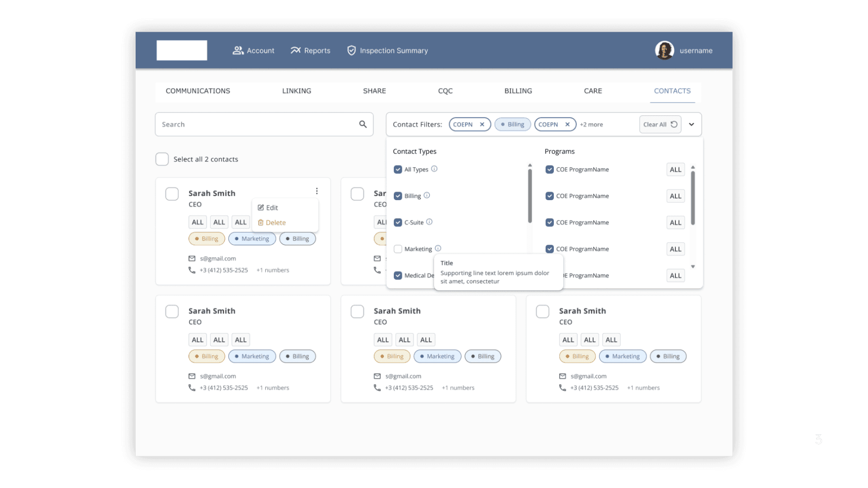Collapse the Contact Filters dropdown chevron
Image resolution: width=868 pixels, height=488 pixels.
pyautogui.click(x=691, y=124)
